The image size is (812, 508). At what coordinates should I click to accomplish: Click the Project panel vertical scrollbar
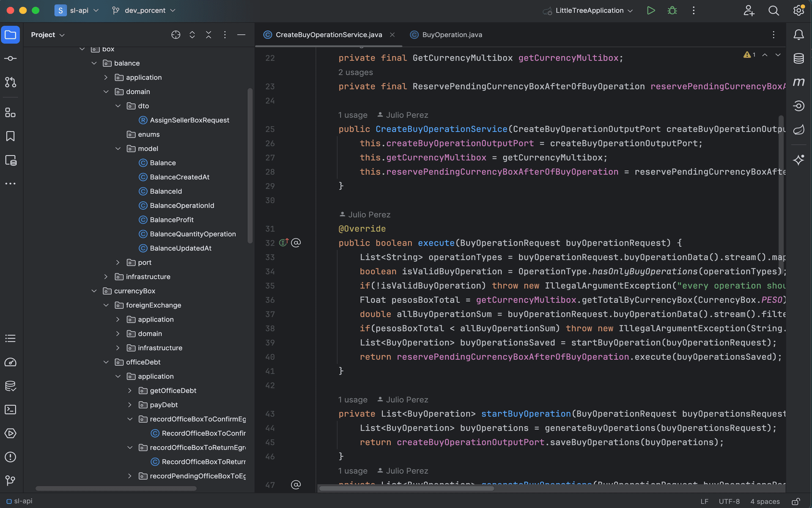250,165
